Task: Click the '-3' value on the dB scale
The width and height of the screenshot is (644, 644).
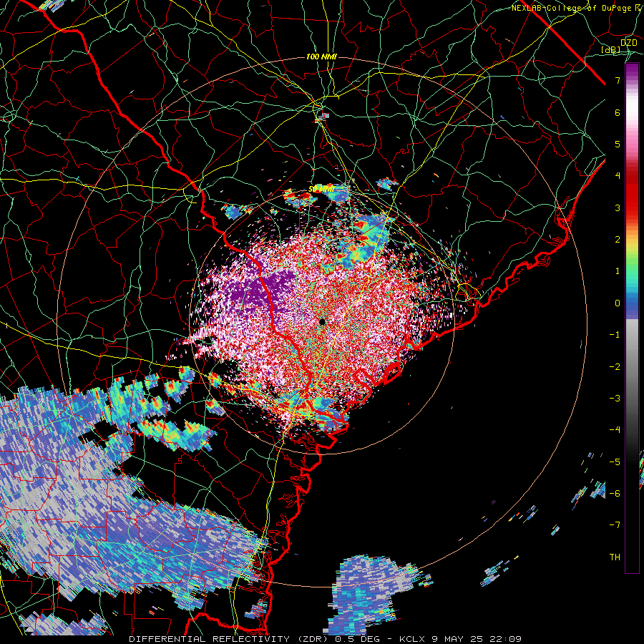Action: click(x=615, y=399)
